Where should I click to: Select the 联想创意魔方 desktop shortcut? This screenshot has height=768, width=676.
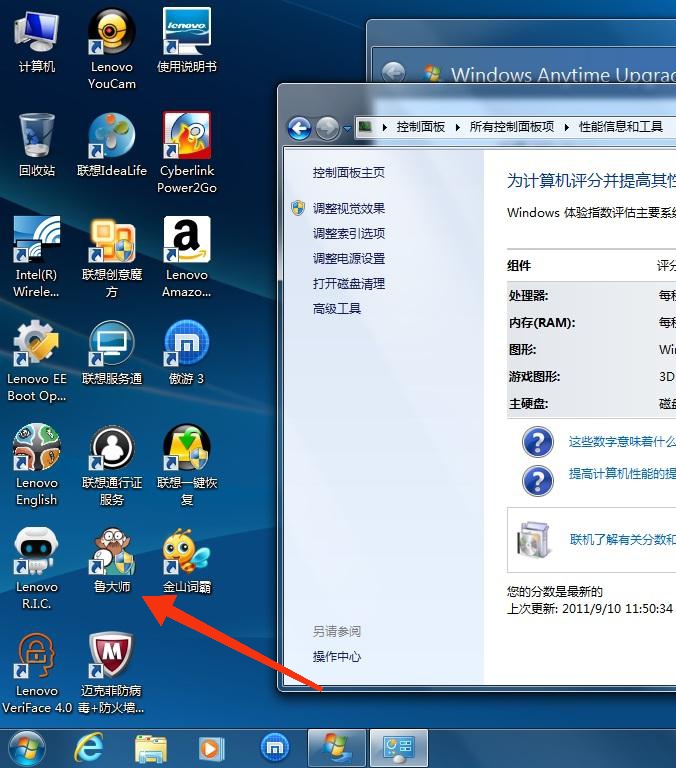pyautogui.click(x=112, y=257)
